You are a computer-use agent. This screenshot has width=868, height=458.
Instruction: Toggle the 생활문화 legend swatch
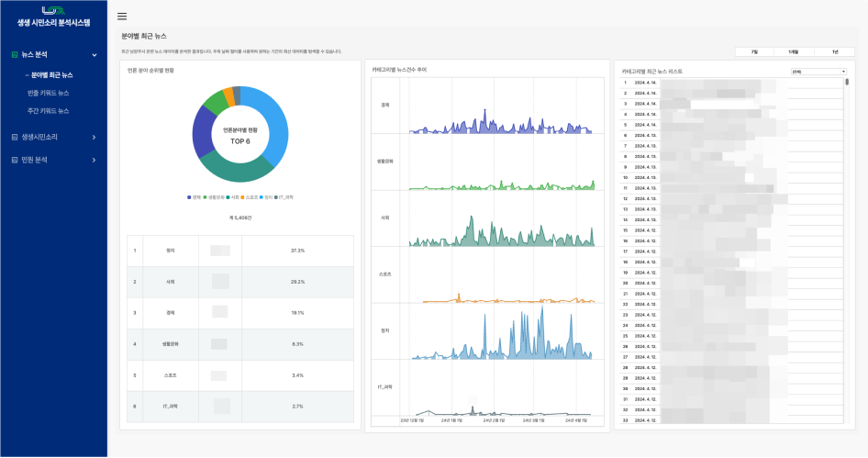click(x=206, y=197)
